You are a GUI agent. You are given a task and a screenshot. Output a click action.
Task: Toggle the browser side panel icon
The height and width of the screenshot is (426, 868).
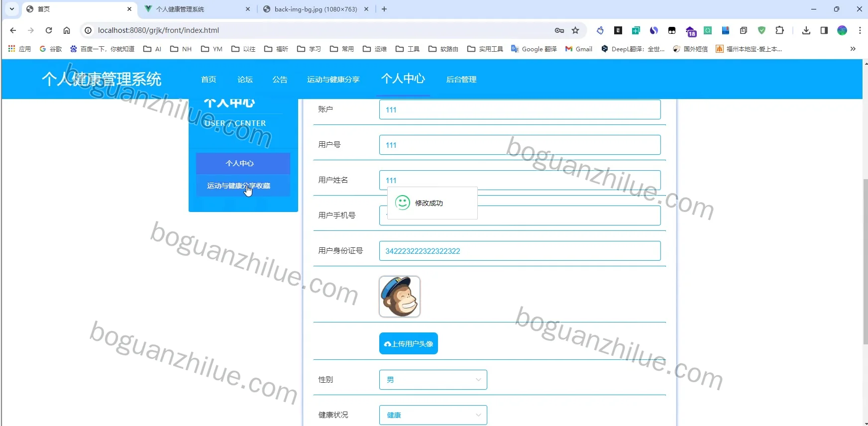pyautogui.click(x=824, y=30)
